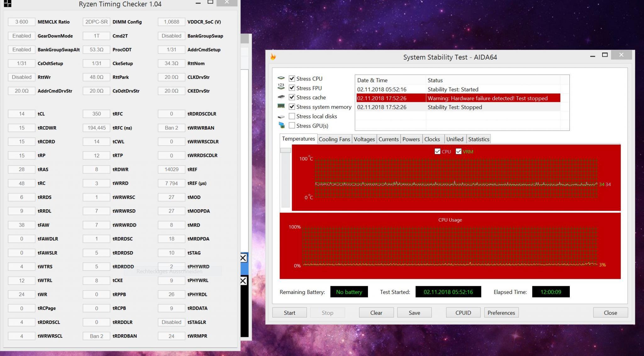644x356 pixels.
Task: Minimize the Ryzen Timing Checker window
Action: pos(198,3)
